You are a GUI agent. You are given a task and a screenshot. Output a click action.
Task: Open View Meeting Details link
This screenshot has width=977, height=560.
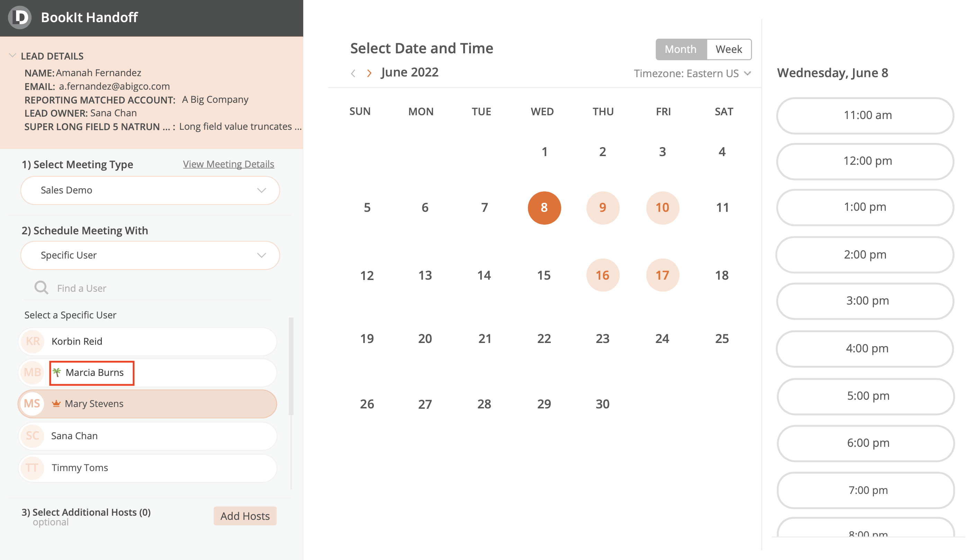[x=228, y=164]
